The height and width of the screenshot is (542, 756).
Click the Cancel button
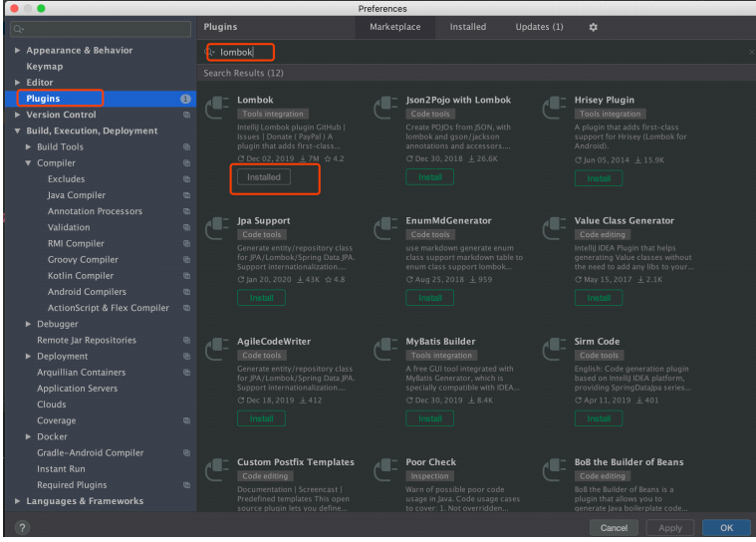pos(614,528)
